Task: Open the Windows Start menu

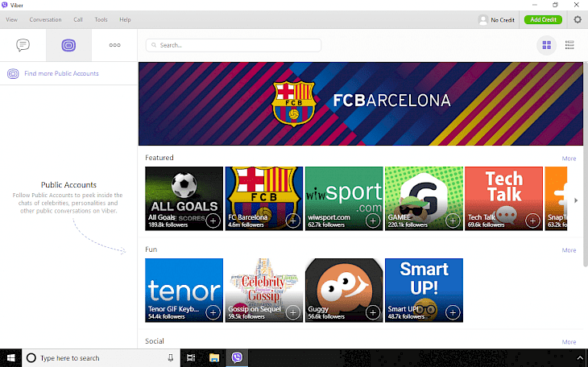Action: 11,358
